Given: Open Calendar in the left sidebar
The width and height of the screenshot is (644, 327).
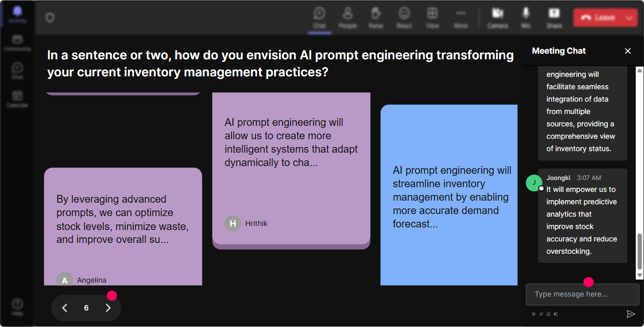Looking at the screenshot, I should pyautogui.click(x=17, y=99).
